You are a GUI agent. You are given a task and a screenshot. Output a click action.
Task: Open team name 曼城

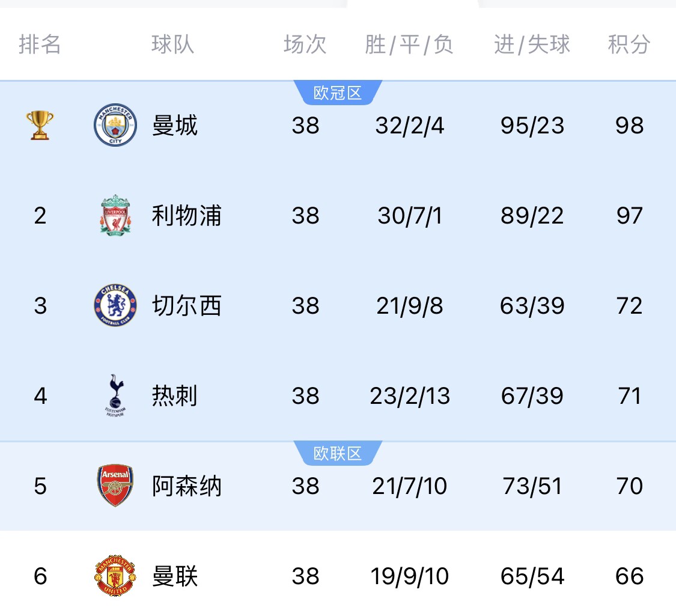coord(175,126)
